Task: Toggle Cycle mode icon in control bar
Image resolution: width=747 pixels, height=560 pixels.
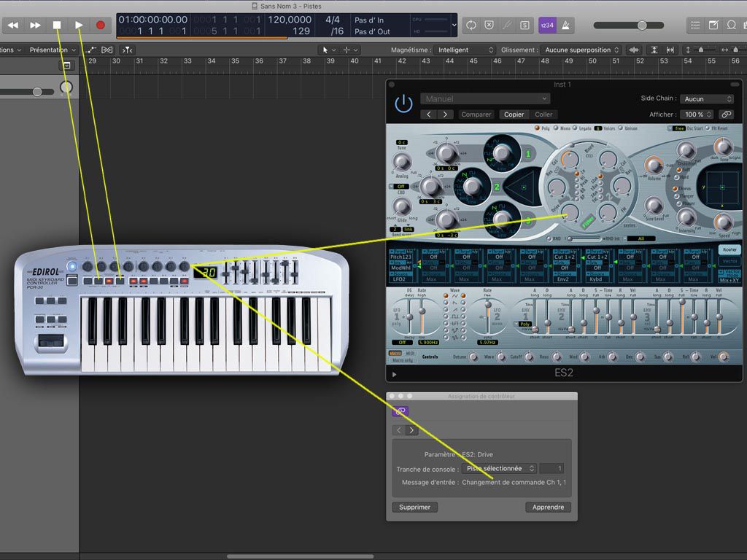Action: 471,26
